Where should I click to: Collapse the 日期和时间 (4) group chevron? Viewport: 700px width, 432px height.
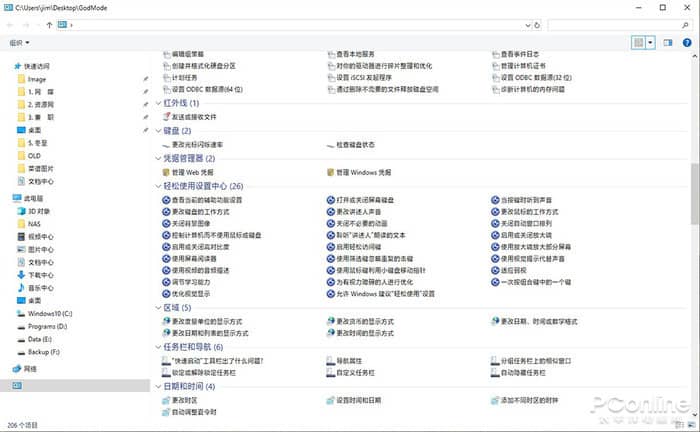(x=158, y=386)
